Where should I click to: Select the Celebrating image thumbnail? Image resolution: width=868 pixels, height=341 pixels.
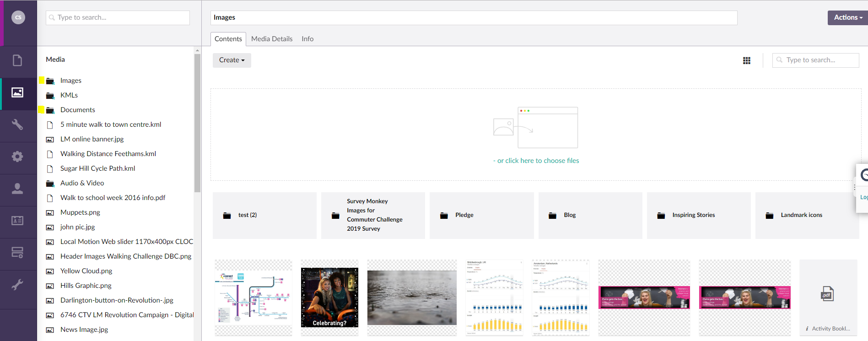pos(329,298)
